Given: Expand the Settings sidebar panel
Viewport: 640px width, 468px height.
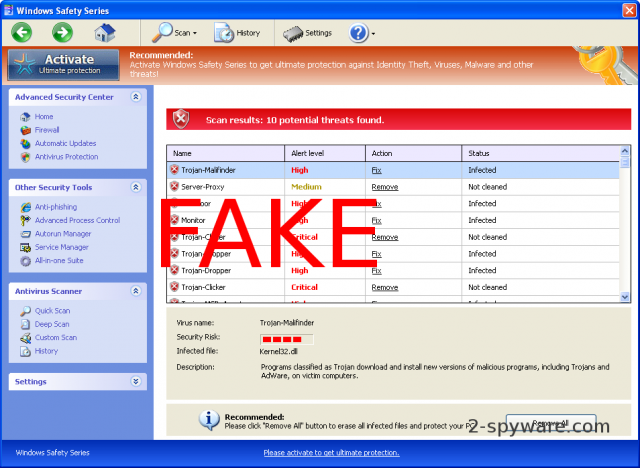Looking at the screenshot, I should coord(136,381).
